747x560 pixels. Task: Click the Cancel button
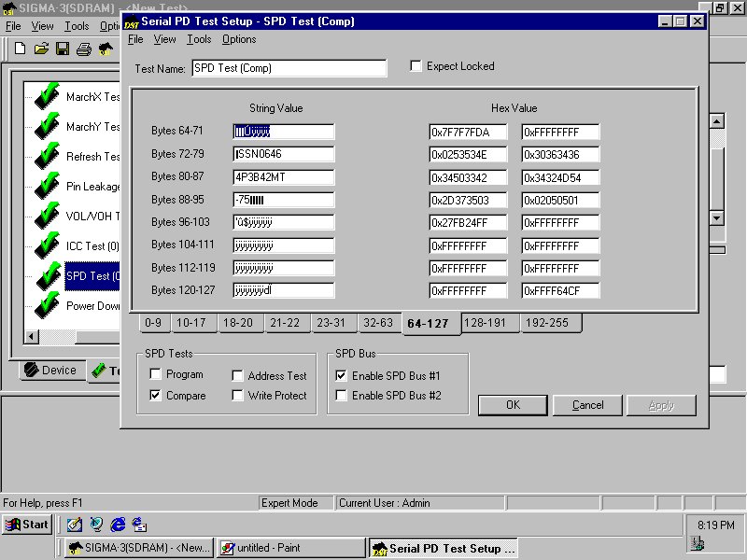587,405
